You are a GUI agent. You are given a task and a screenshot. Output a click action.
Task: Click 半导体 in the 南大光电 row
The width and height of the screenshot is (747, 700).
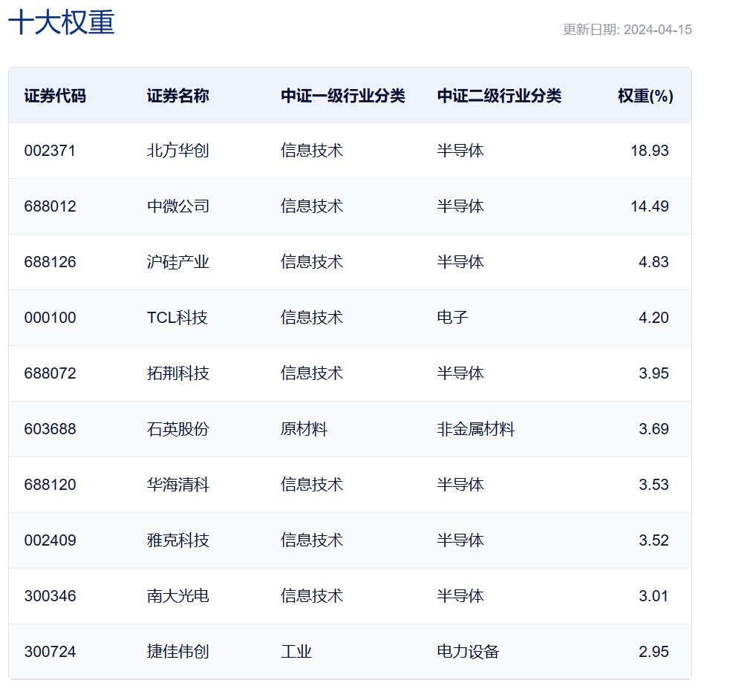pyautogui.click(x=460, y=596)
